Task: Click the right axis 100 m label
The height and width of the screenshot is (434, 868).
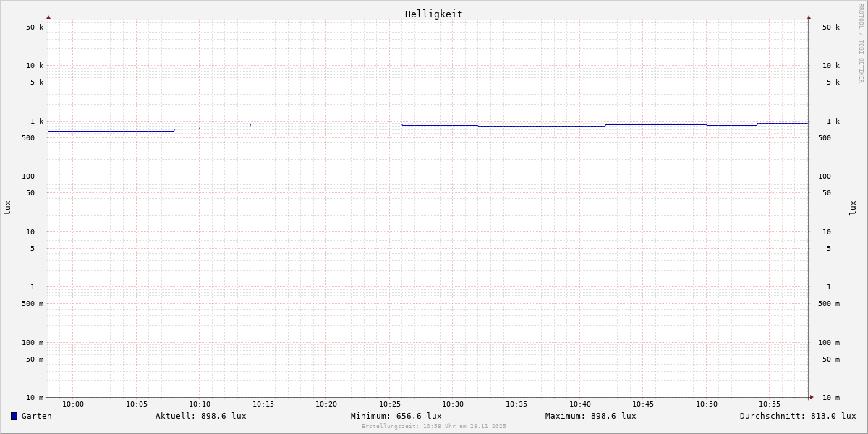Action: (x=829, y=343)
